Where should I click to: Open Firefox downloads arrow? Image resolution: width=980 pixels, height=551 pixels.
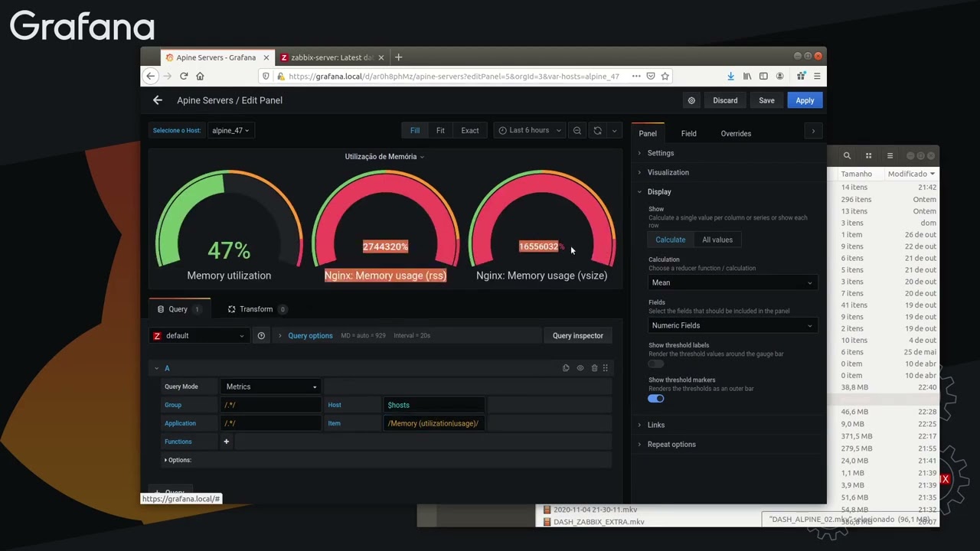pos(730,76)
